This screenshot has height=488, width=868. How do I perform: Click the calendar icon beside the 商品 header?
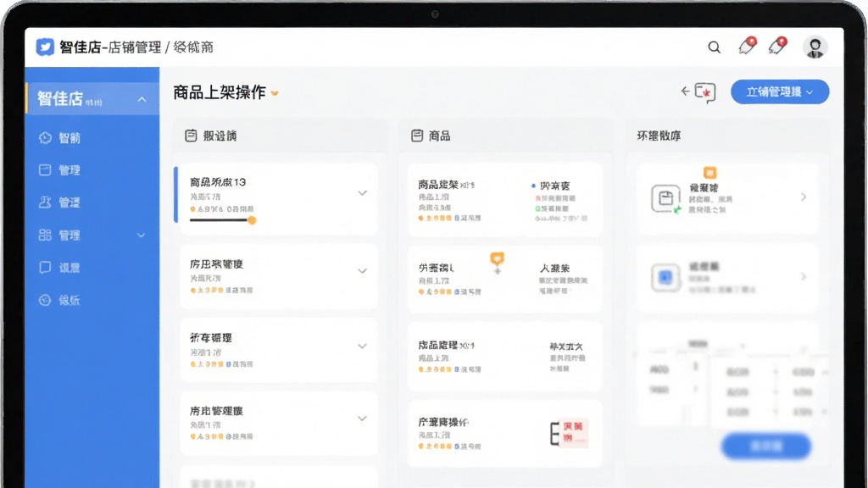(417, 136)
